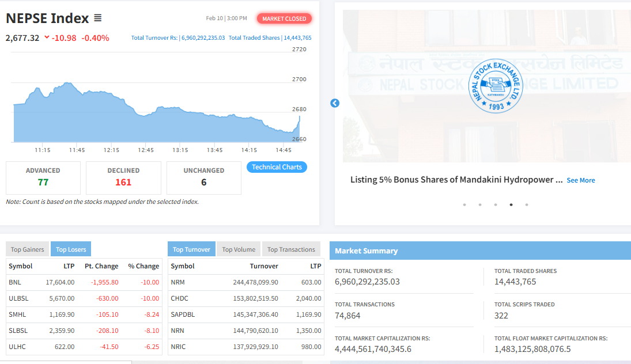Switch to the Top Gainers tab

(x=28, y=249)
